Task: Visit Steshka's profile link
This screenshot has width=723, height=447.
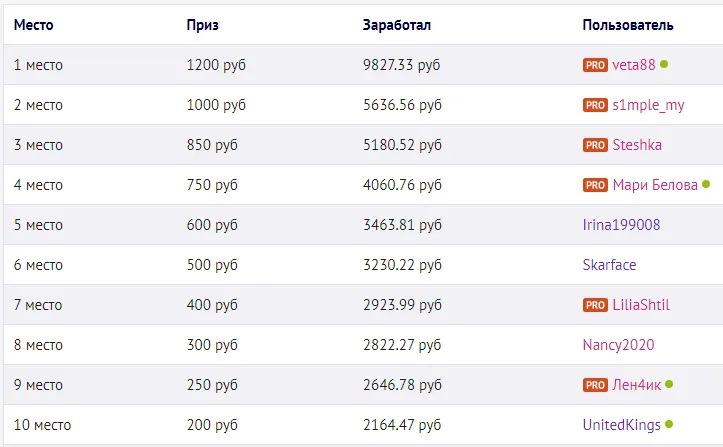Action: pos(637,145)
